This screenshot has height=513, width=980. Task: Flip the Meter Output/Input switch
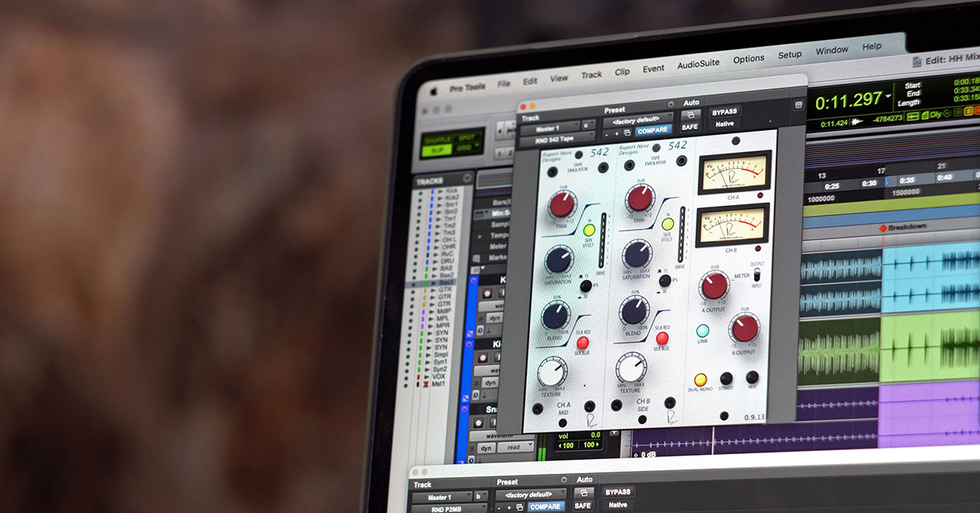(756, 276)
